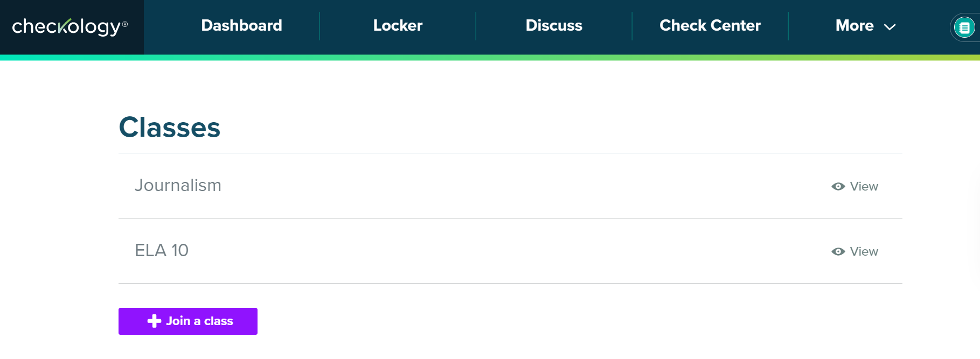Screen dimensions: 980x359
Task: Select the ELA 10 class name
Action: click(x=162, y=250)
